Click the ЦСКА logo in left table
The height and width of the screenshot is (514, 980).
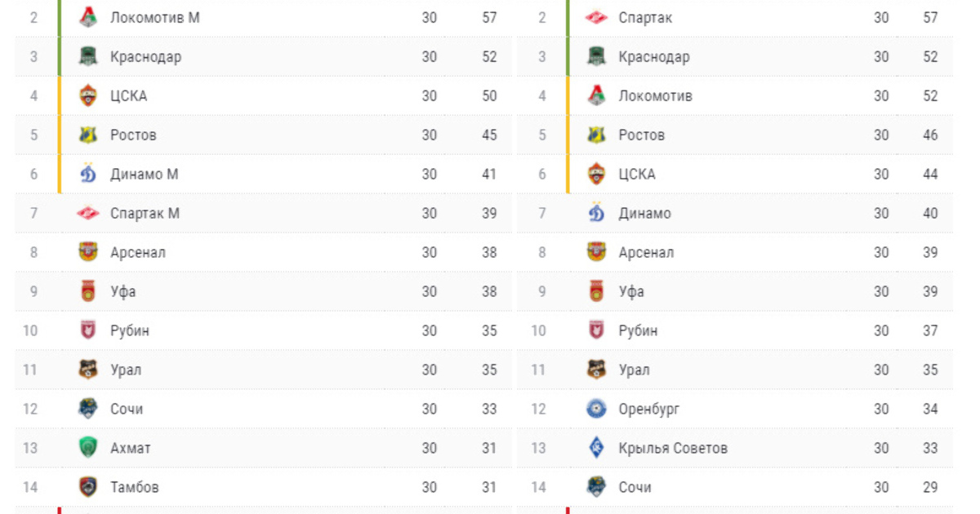tap(88, 95)
